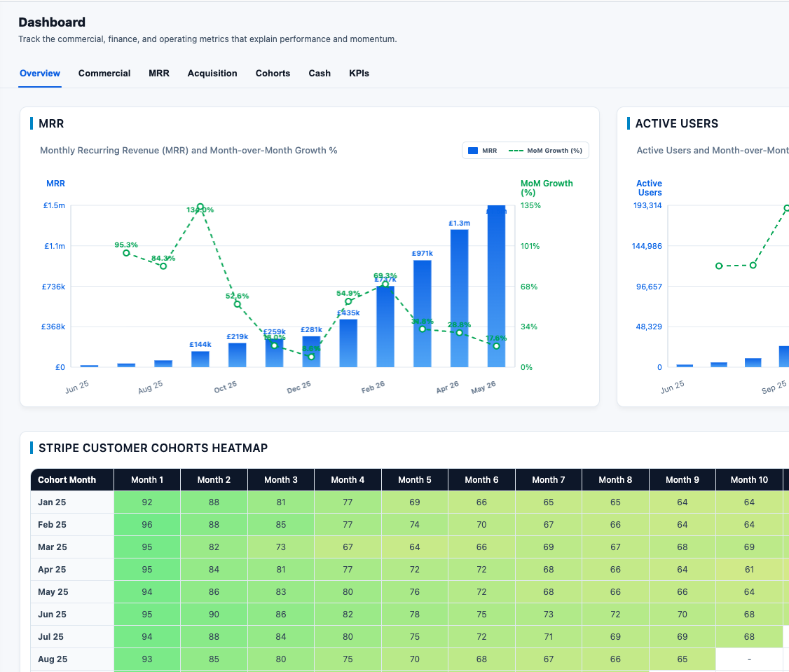Click the Month 9 column header
This screenshot has height=672, width=789.
(682, 480)
